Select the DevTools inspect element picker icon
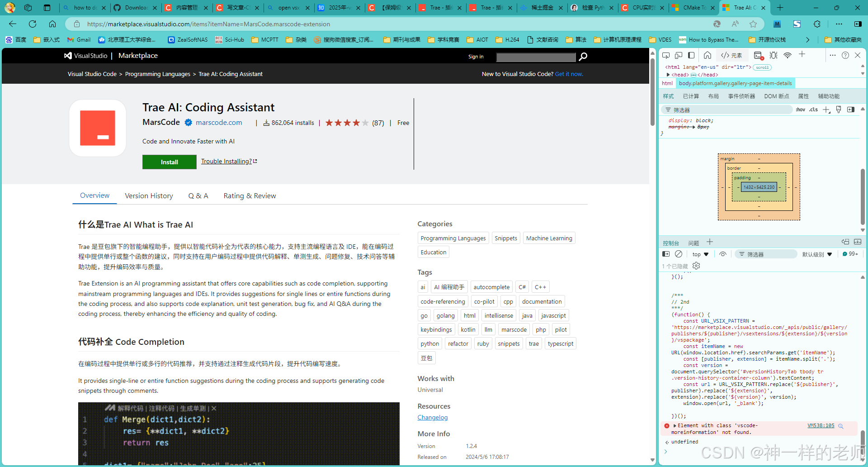 [x=666, y=55]
